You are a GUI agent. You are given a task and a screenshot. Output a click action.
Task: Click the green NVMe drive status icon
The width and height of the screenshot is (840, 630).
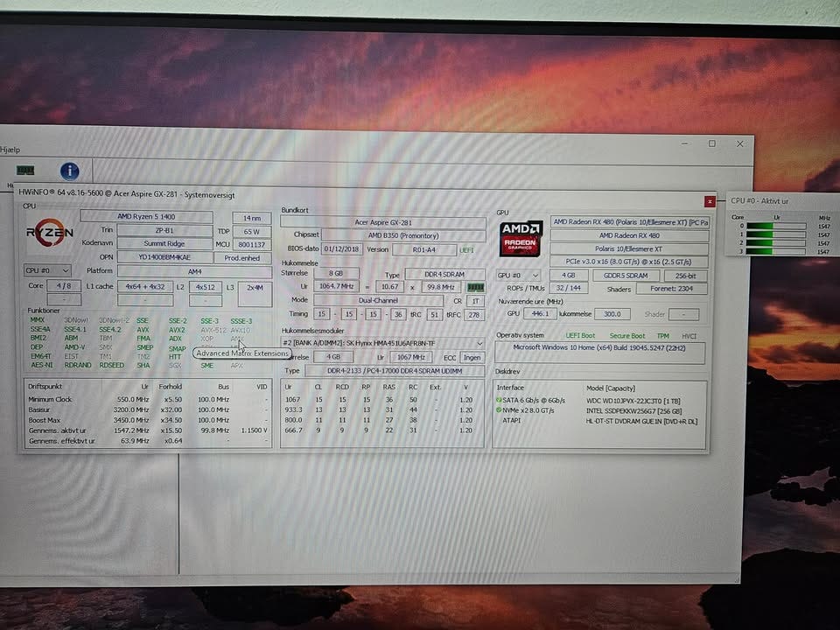click(500, 409)
